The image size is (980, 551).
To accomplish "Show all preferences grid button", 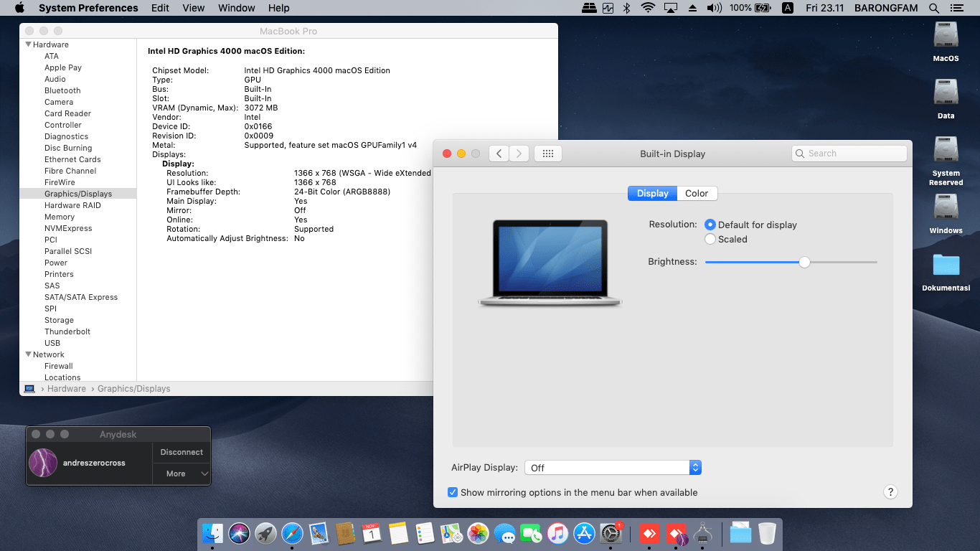I will [x=548, y=154].
